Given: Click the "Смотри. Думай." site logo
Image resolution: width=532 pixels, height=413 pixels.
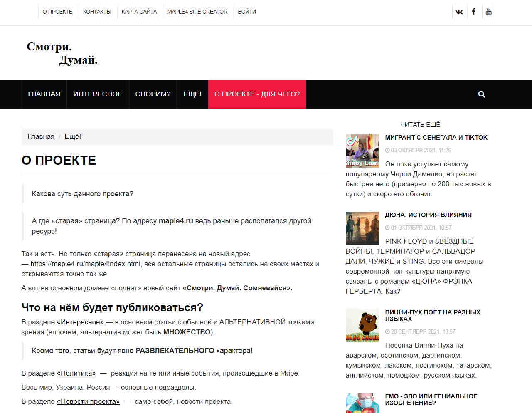Looking at the screenshot, I should click(62, 53).
